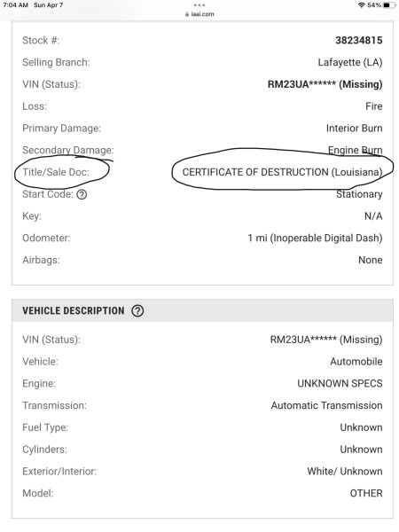Tap the battery indicator icon
Viewport: 399px width, 532px height.
tap(389, 5)
